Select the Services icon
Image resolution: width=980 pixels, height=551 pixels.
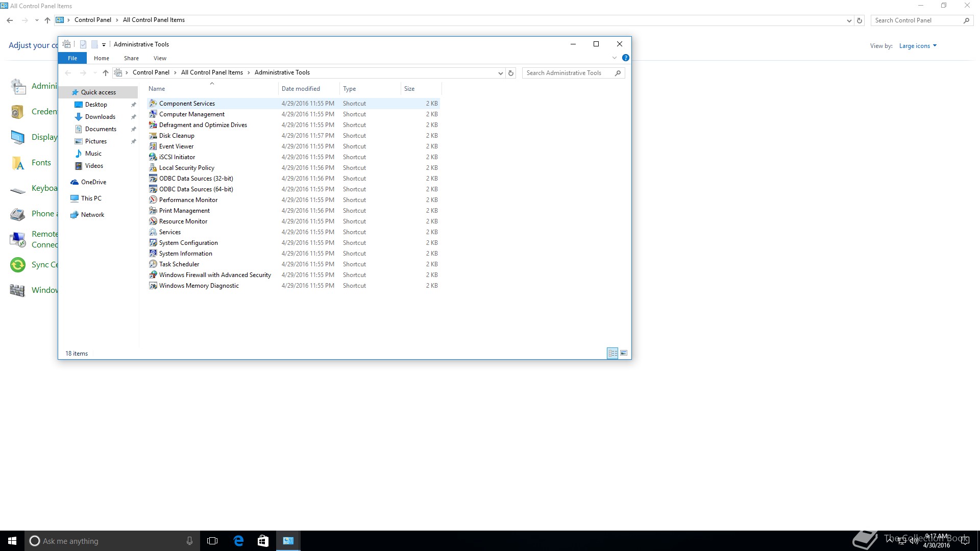coord(153,232)
